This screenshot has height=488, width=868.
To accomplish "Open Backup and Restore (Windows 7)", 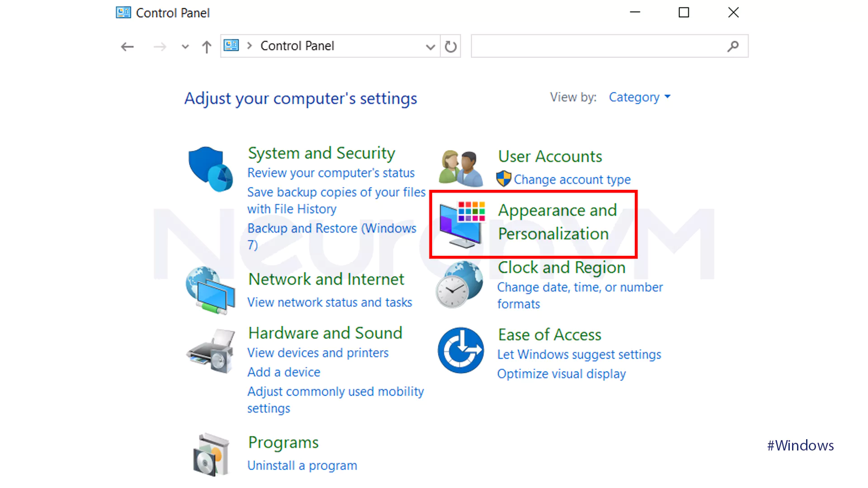I will click(332, 228).
